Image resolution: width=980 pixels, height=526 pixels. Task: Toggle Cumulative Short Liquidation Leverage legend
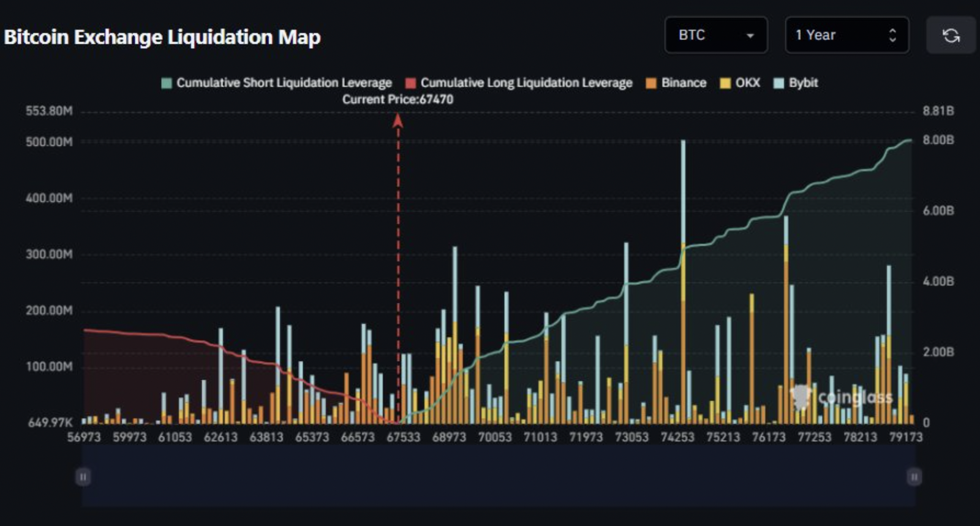(x=284, y=83)
